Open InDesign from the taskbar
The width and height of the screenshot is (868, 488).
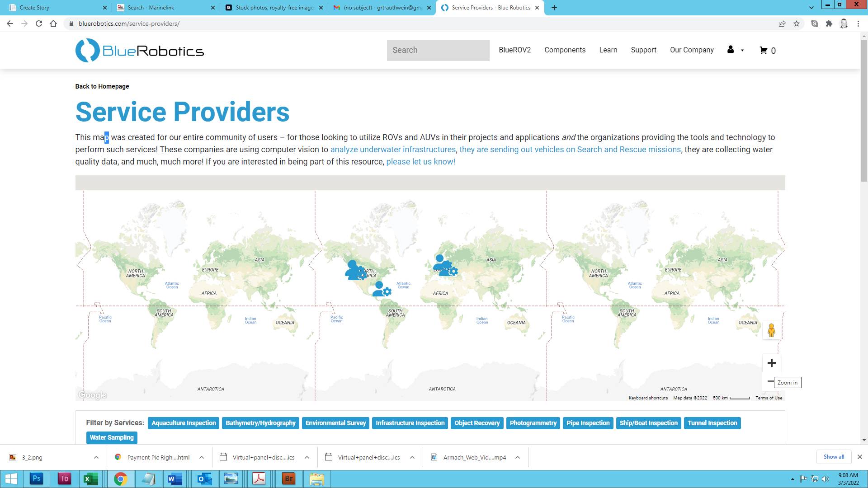65,479
